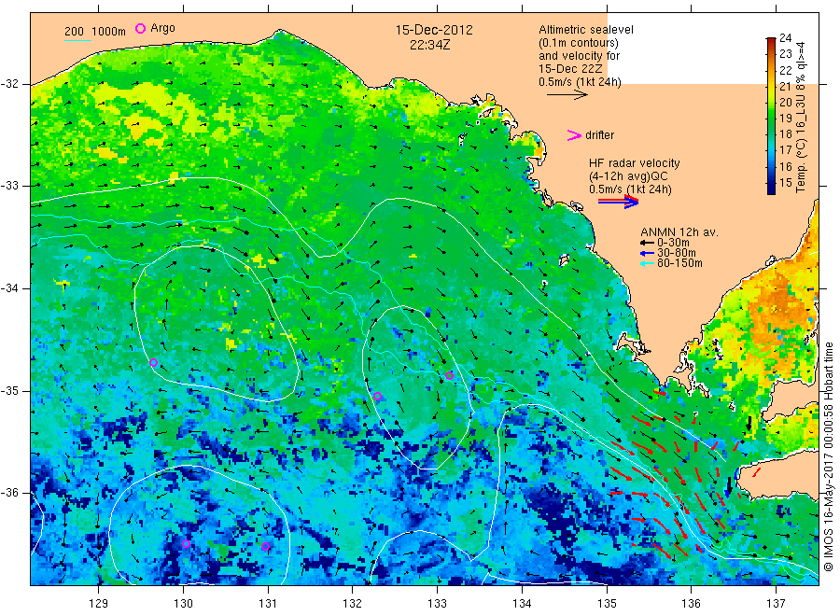Click the 135 longitude axis label
Viewport: 840px width, 616px height.
coord(607,603)
